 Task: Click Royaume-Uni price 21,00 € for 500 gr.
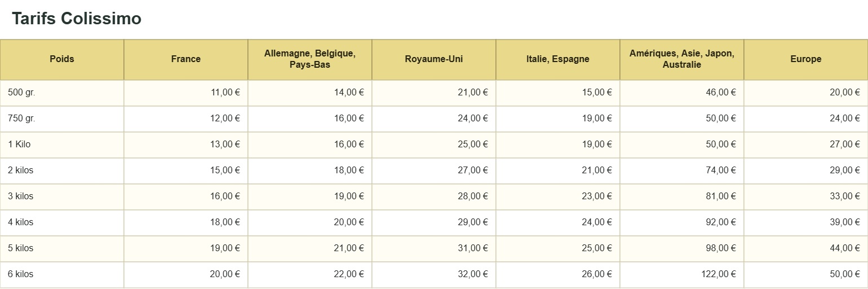[x=434, y=93]
